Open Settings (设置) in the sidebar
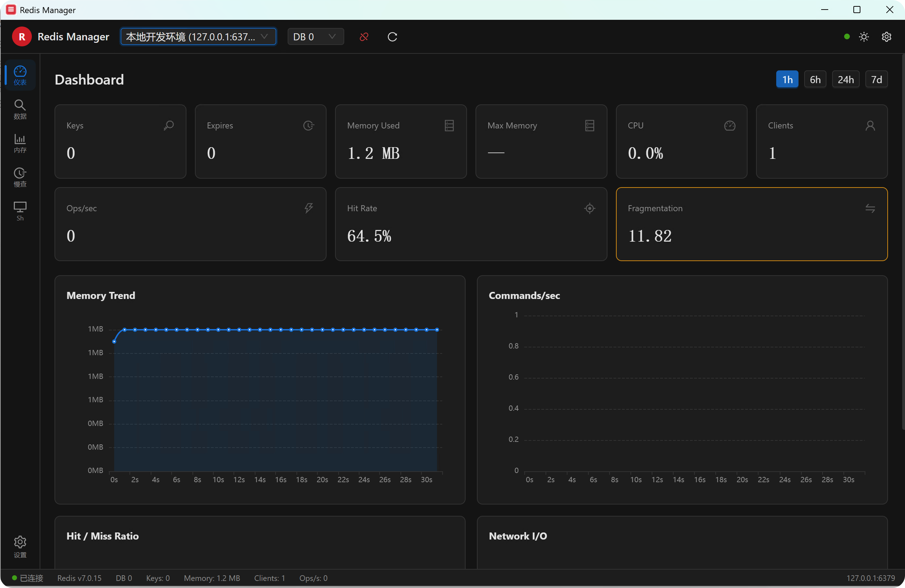 click(20, 547)
